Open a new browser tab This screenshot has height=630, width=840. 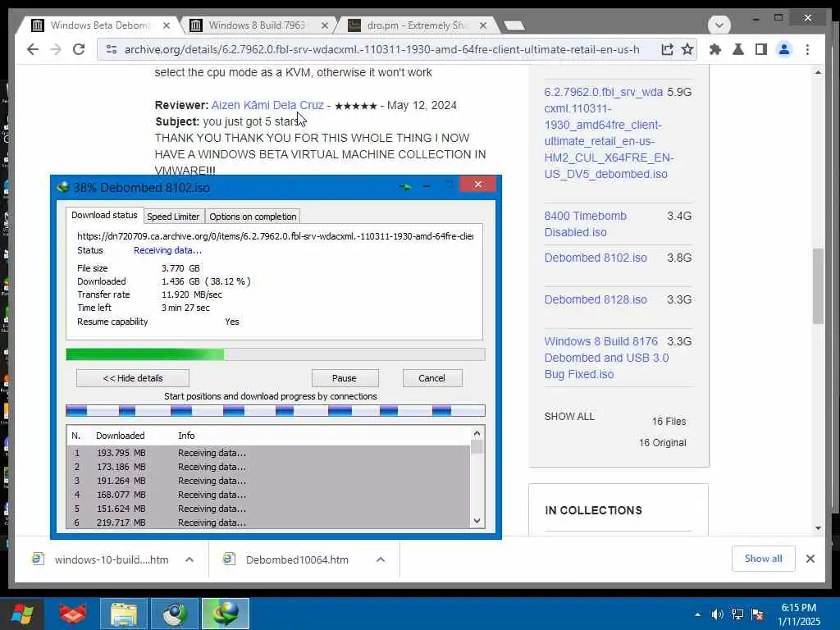(514, 25)
